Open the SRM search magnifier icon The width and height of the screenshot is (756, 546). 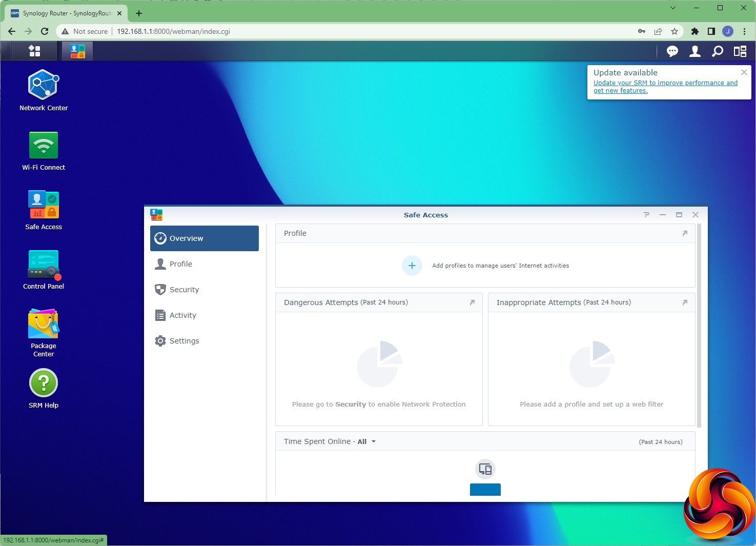718,51
